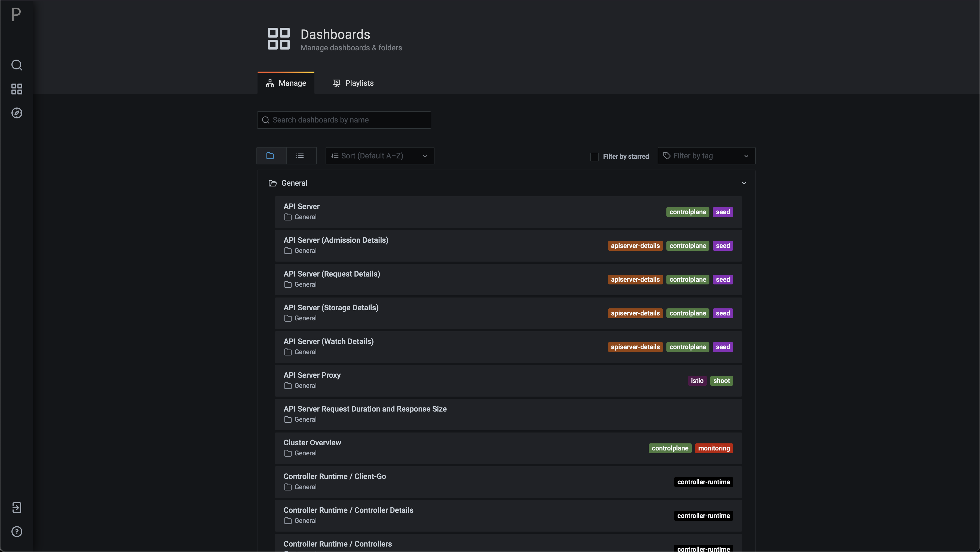The width and height of the screenshot is (980, 552).
Task: Open the API Server Proxy dashboard
Action: [312, 375]
